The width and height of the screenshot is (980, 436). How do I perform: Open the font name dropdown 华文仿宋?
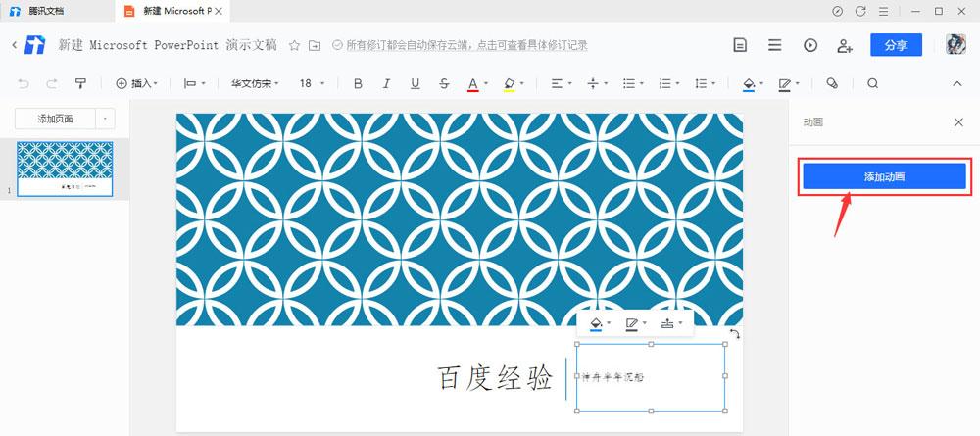tap(255, 84)
